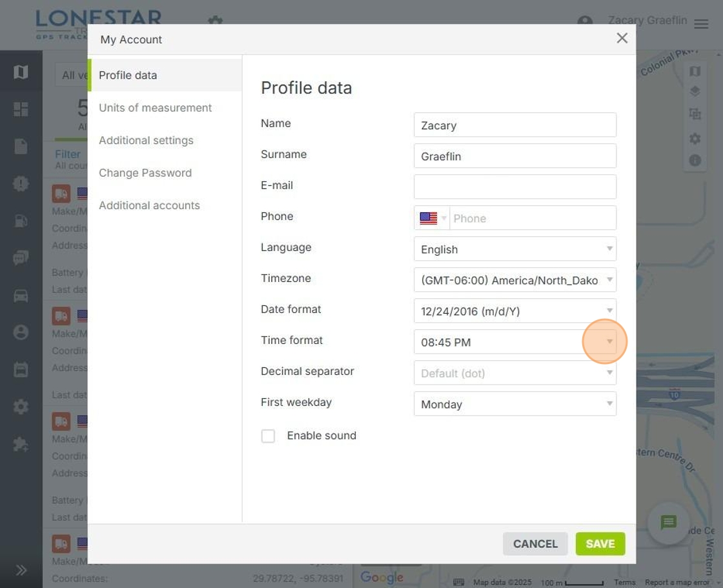Go to Change Password section
Image resolution: width=723 pixels, height=588 pixels.
click(145, 173)
